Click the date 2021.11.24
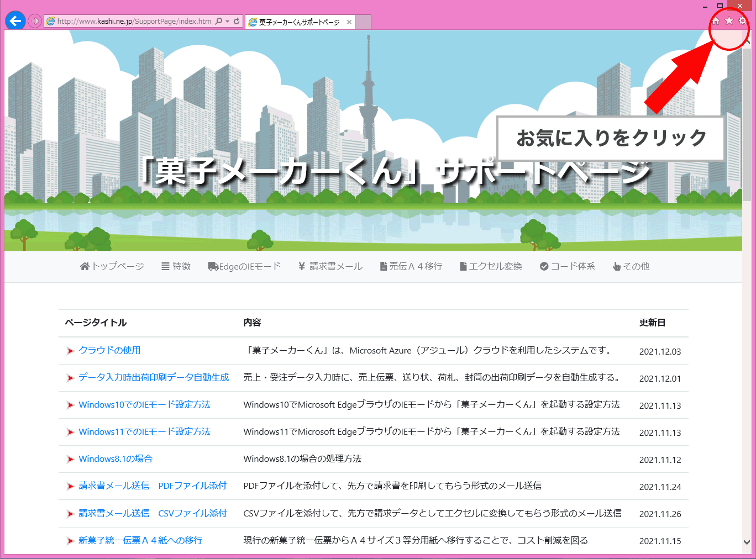Viewport: 756px width, 559px height. click(660, 487)
